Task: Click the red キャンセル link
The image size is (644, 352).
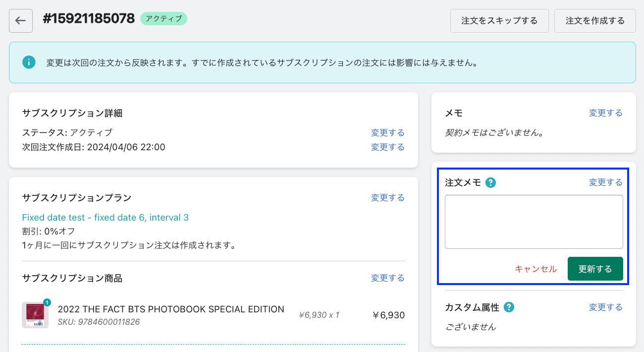Action: pyautogui.click(x=536, y=269)
